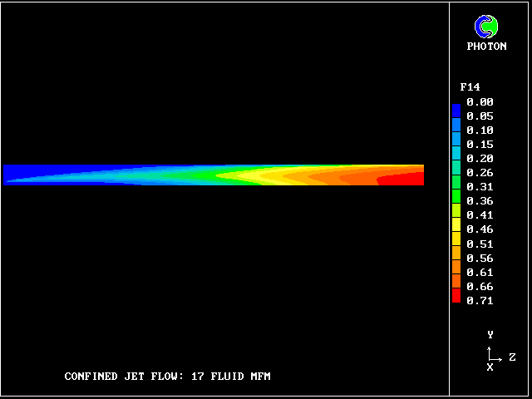Select the PHOTON text label under logo

pyautogui.click(x=486, y=47)
